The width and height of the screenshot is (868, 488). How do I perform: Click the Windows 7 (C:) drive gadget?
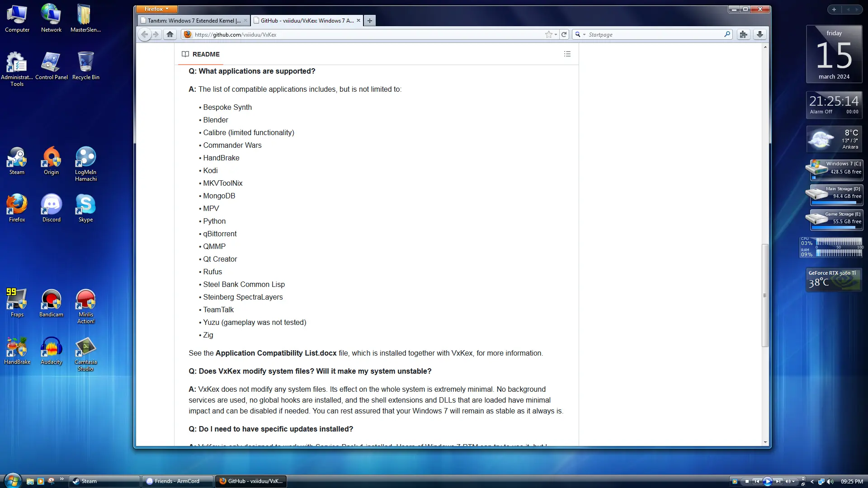point(835,169)
